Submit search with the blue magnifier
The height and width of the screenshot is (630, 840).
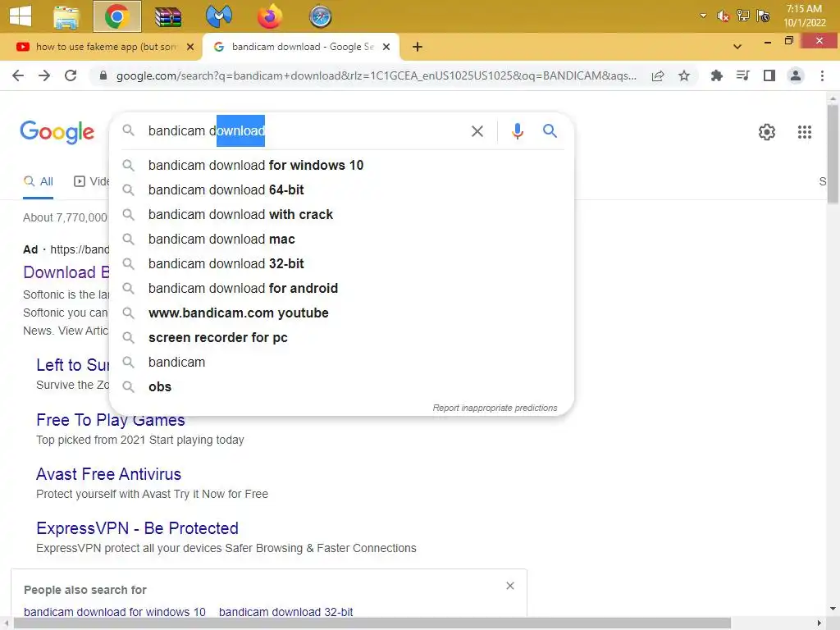550,130
